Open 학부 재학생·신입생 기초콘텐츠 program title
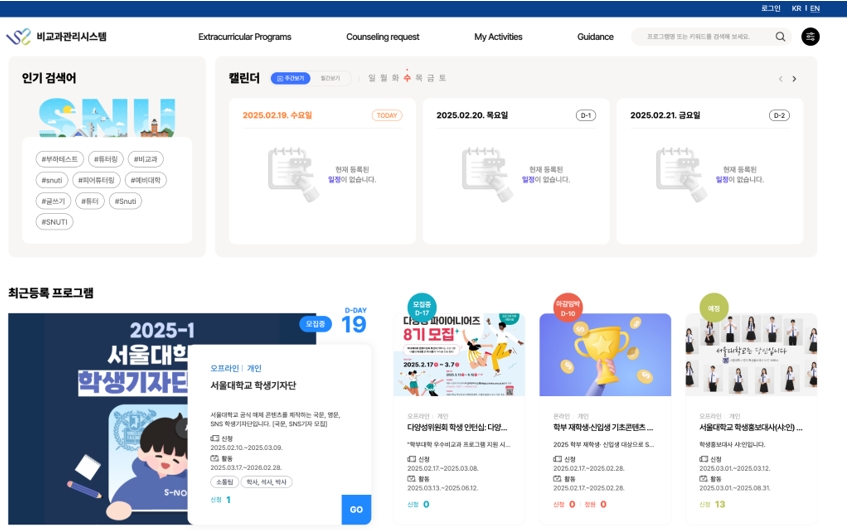The height and width of the screenshot is (531, 847). (603, 427)
